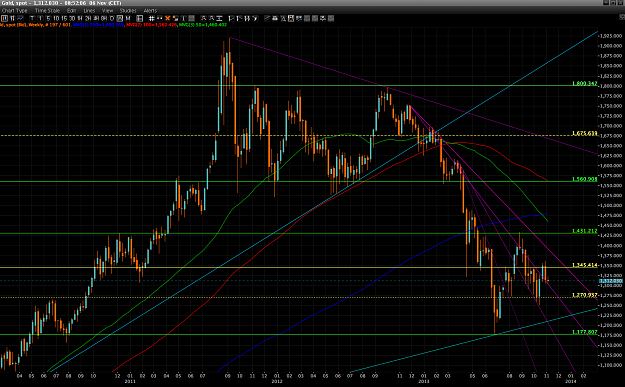
Task: Select the 1,431.212 horizontal level label
Action: [585, 231]
